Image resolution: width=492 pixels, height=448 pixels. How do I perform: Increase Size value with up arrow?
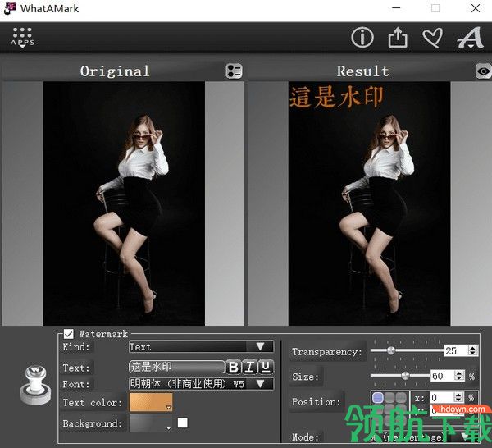tap(459, 373)
